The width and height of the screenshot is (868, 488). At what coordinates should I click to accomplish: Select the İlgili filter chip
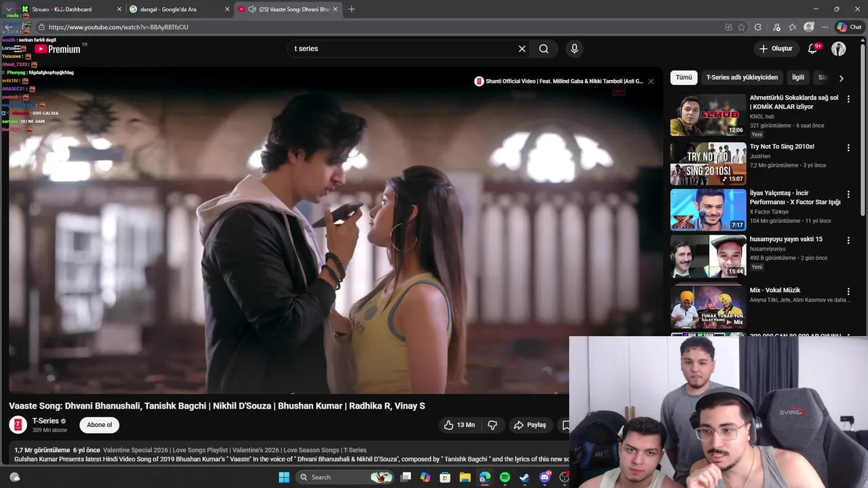point(798,77)
